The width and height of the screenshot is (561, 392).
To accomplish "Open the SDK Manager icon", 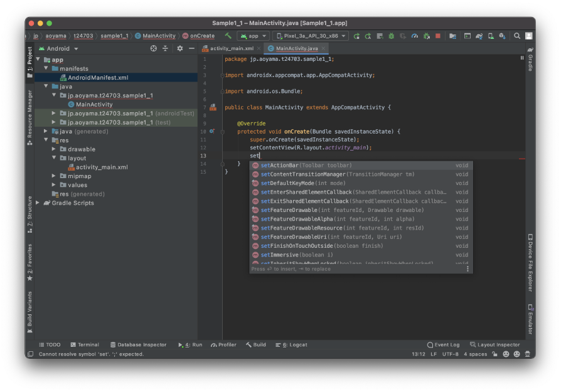I will 502,36.
